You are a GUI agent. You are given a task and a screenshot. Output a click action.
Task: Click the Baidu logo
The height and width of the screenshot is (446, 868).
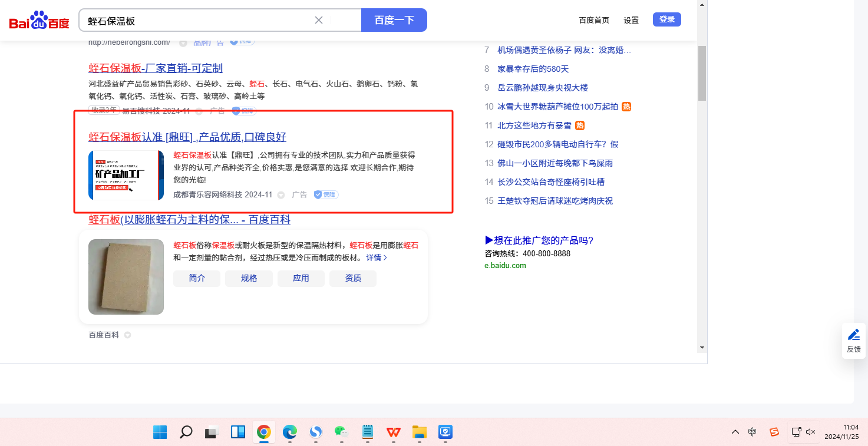click(39, 21)
